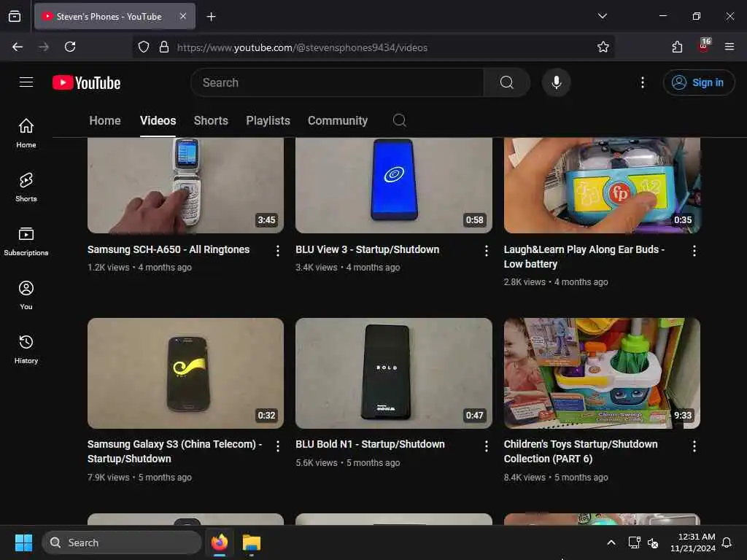Play the BOLD phone thumbnail 0:47
Screen dimensions: 747x560
[393, 373]
